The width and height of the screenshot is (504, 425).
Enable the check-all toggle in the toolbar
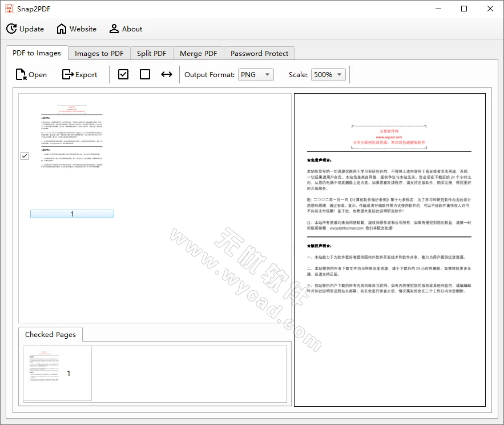tap(123, 74)
